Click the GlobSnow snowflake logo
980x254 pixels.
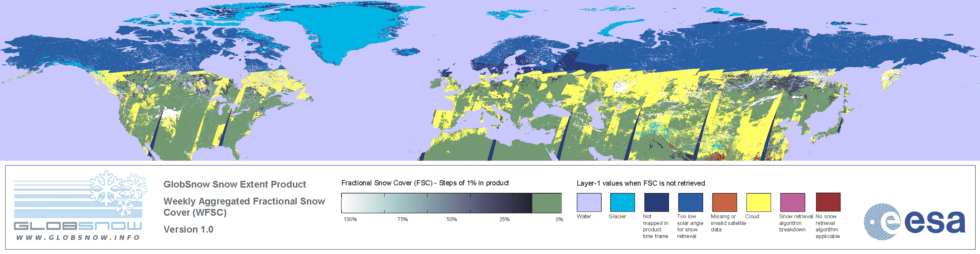click(118, 193)
